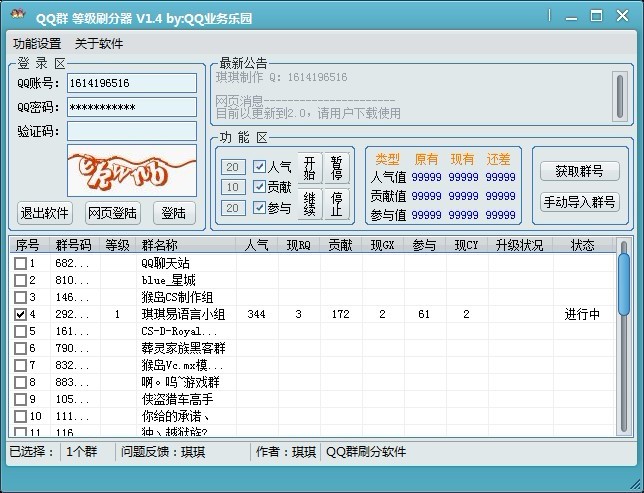Click the 人气 value field showing 20
The image size is (644, 493).
pyautogui.click(x=233, y=167)
